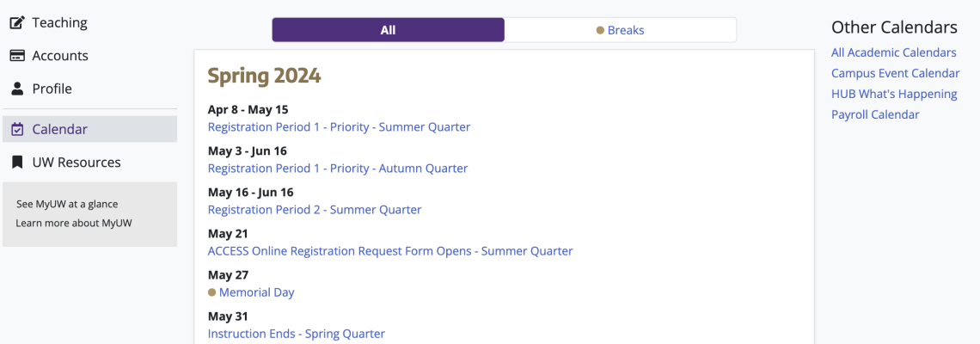This screenshot has height=344, width=980.
Task: Click the Teaching pencil-edit icon
Action: 17,23
